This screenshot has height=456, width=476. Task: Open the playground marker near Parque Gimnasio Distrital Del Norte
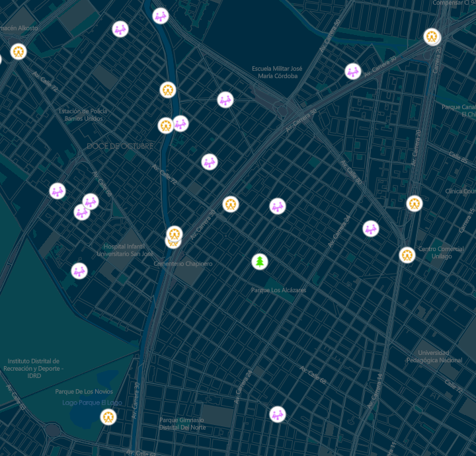click(x=278, y=414)
